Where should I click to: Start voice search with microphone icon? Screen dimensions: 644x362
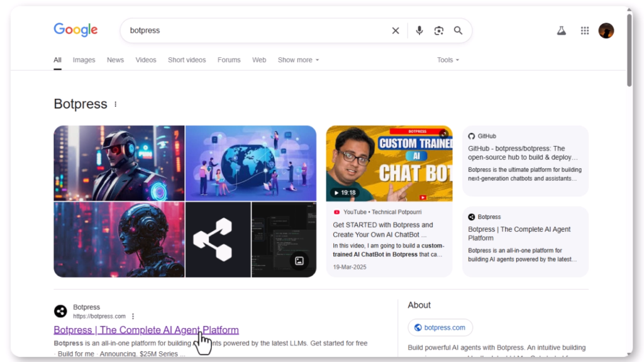tap(419, 30)
